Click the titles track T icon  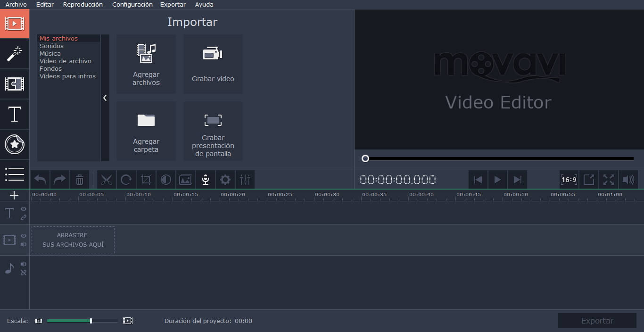(9, 213)
